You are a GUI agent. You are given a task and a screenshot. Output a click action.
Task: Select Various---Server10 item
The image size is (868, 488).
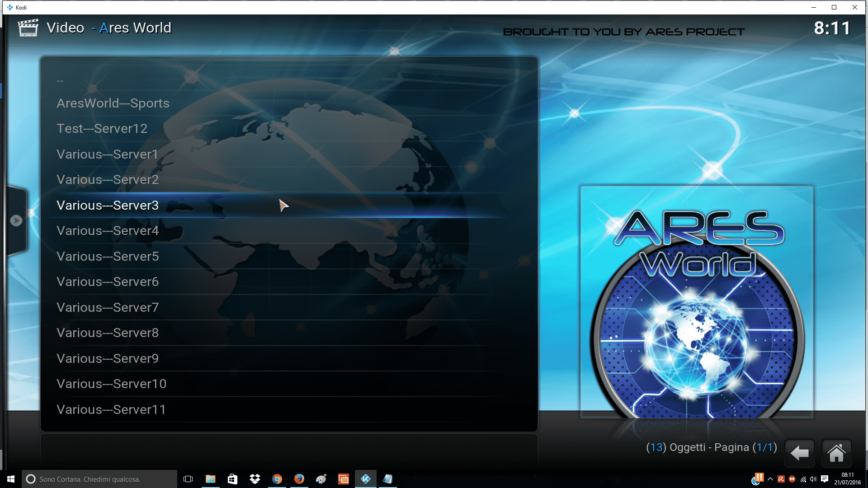click(289, 384)
